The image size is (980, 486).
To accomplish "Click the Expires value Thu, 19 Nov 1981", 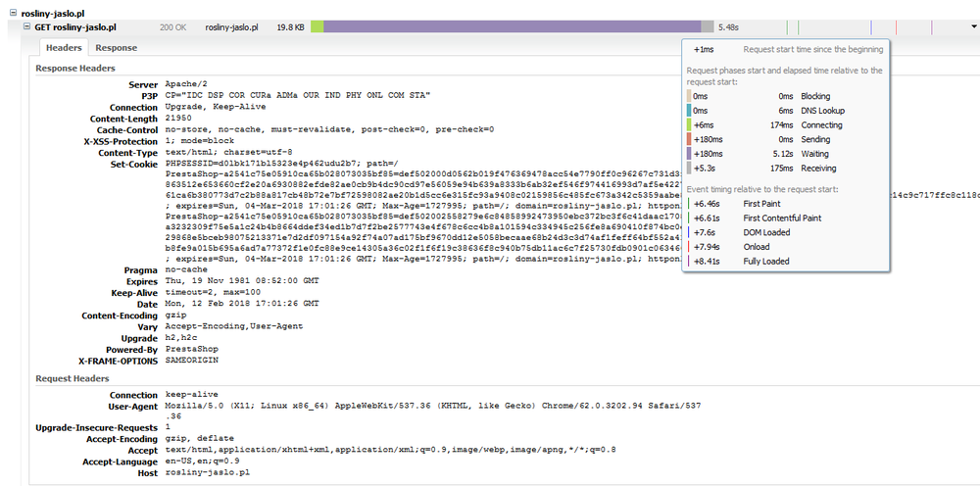I will coord(242,281).
